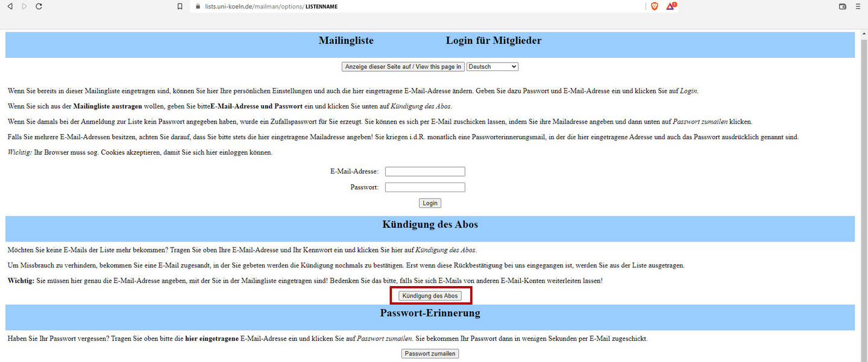Focus the Passwort input field
The image size is (868, 362).
click(x=425, y=187)
